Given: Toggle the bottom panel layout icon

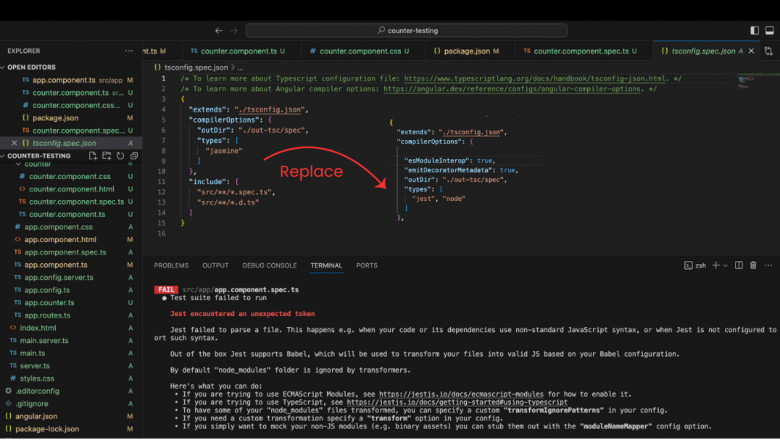Looking at the screenshot, I should (769, 30).
